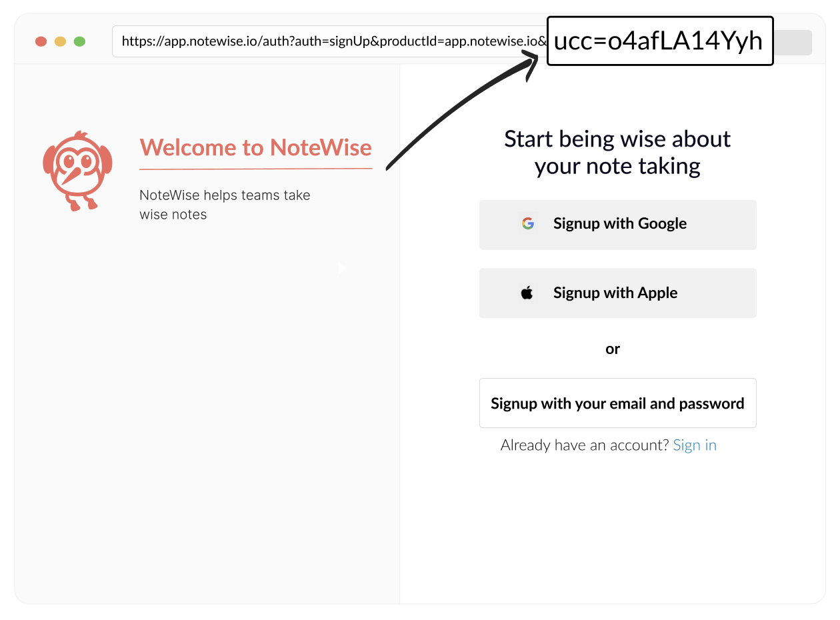Select Signup with your email and password

[x=617, y=403]
